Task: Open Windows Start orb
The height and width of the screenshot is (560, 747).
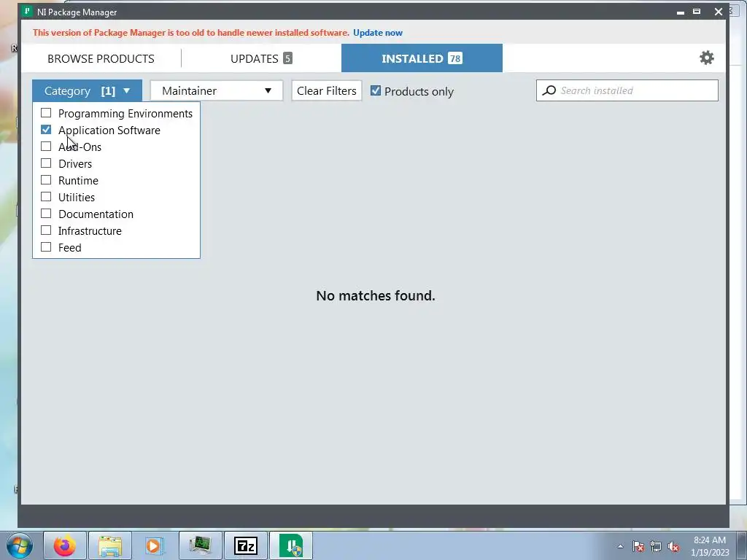Action: click(x=20, y=545)
